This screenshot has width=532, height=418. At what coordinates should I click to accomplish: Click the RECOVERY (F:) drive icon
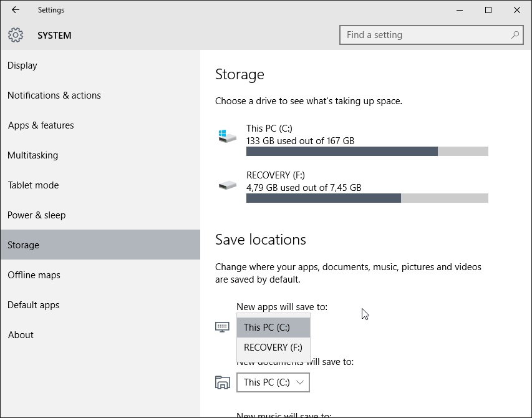[x=227, y=185]
